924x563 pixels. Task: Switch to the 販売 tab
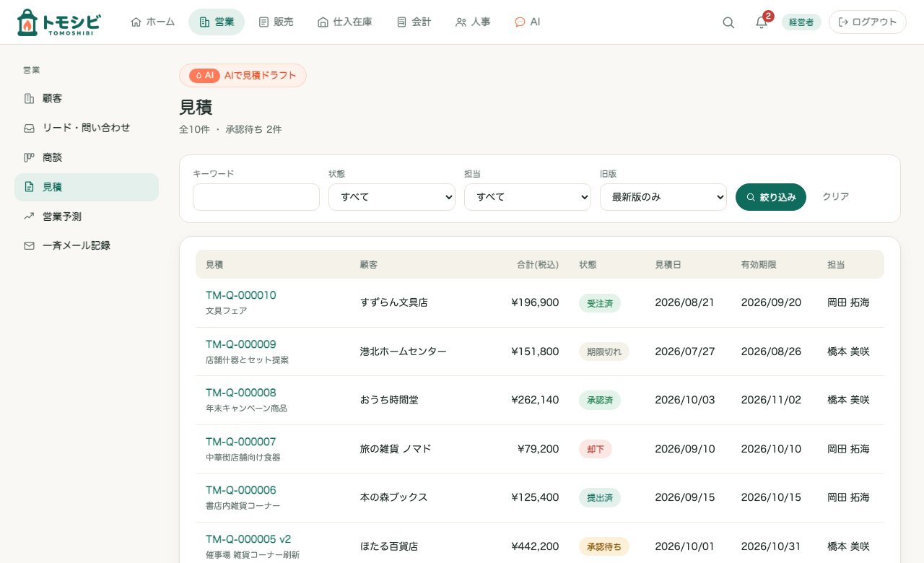click(276, 22)
